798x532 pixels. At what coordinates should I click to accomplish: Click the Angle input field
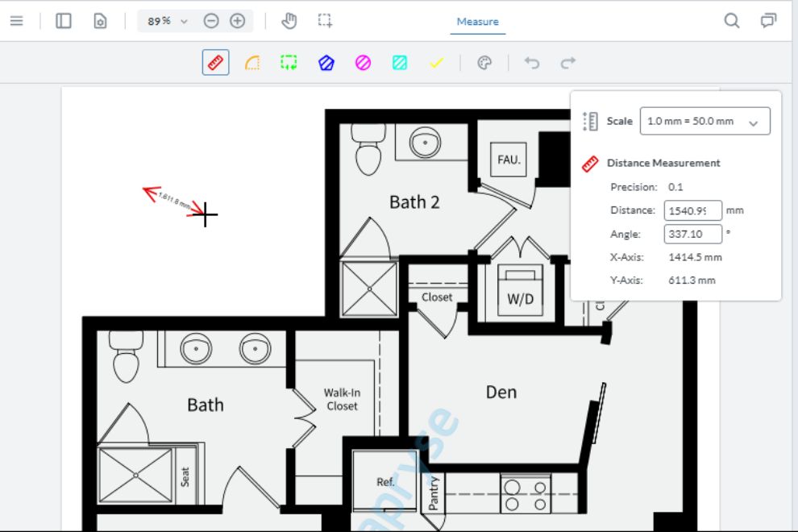click(x=692, y=235)
